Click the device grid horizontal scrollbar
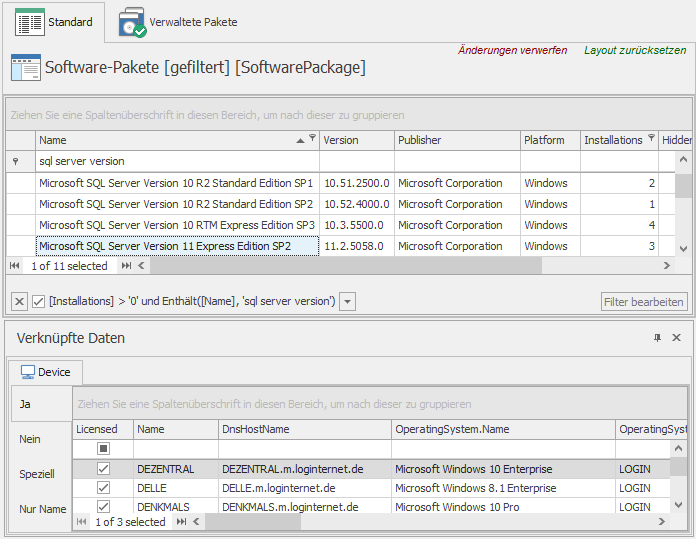 pyautogui.click(x=253, y=522)
